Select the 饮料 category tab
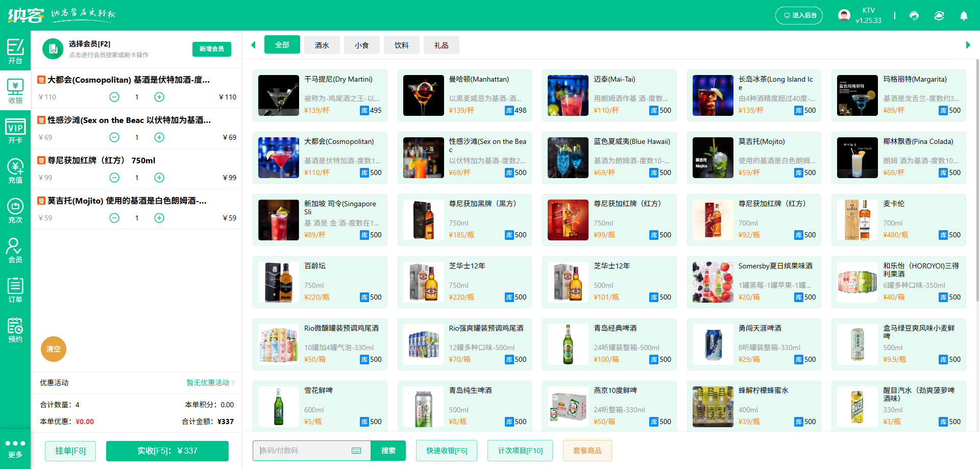Viewport: 980px width, 469px height. click(x=402, y=45)
